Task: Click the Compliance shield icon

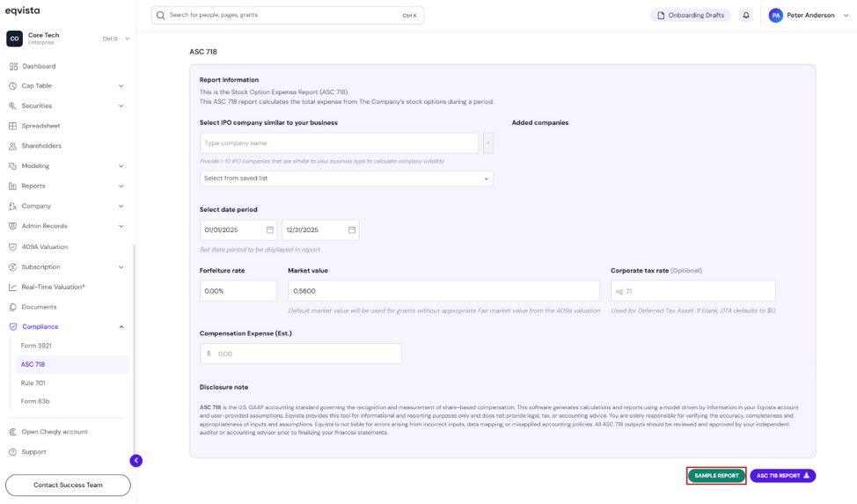Action: point(13,327)
